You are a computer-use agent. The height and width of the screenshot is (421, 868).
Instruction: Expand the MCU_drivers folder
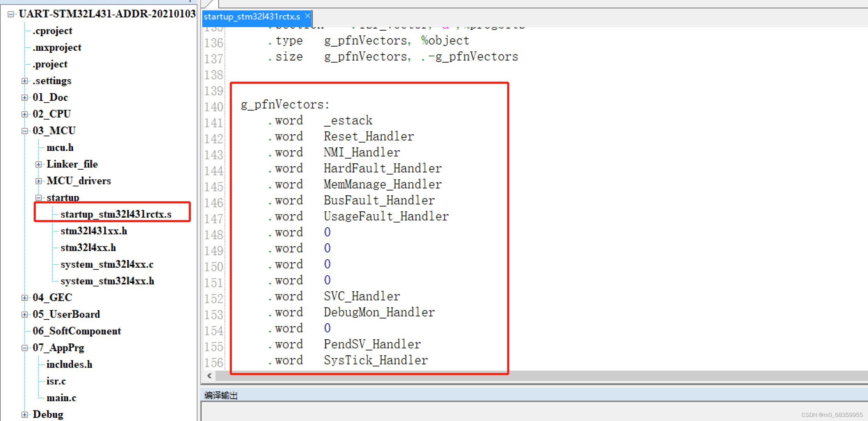click(39, 181)
